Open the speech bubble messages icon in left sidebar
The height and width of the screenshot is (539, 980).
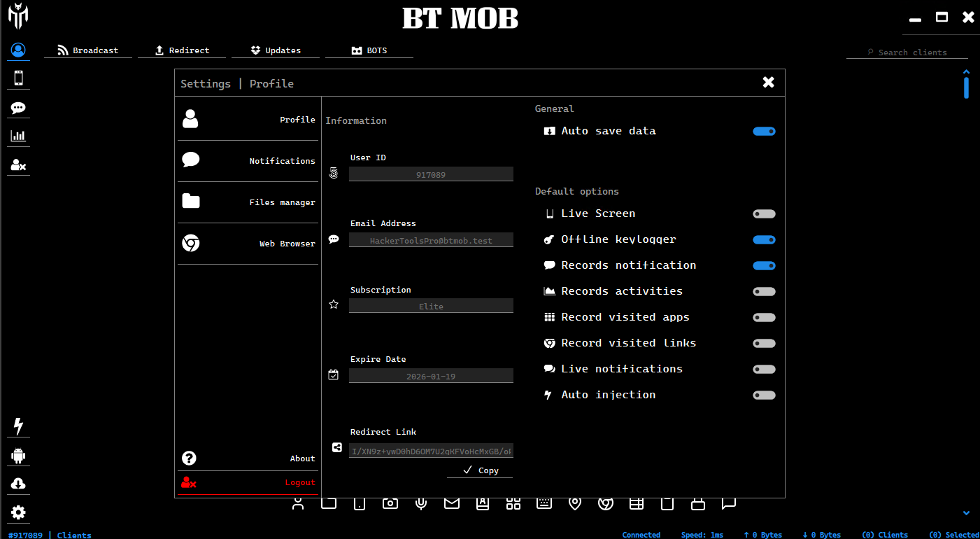(18, 108)
